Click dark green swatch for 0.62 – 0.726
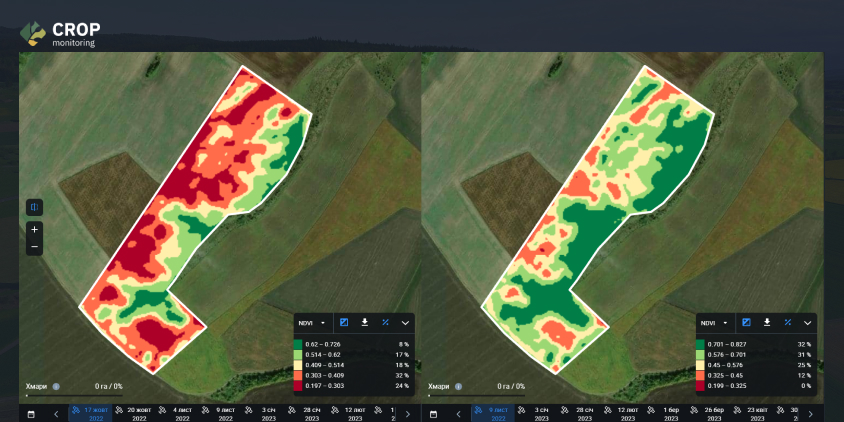The width and height of the screenshot is (844, 422). coord(298,343)
